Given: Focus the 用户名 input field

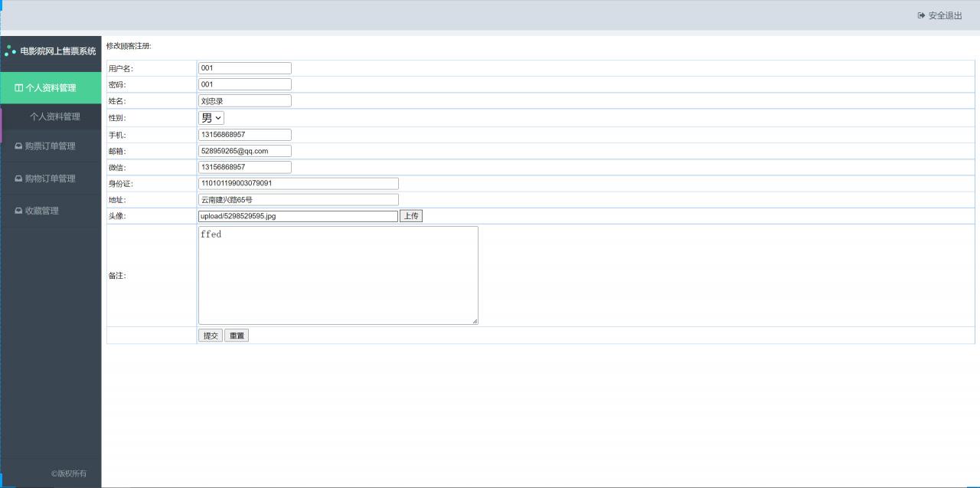Looking at the screenshot, I should (245, 68).
